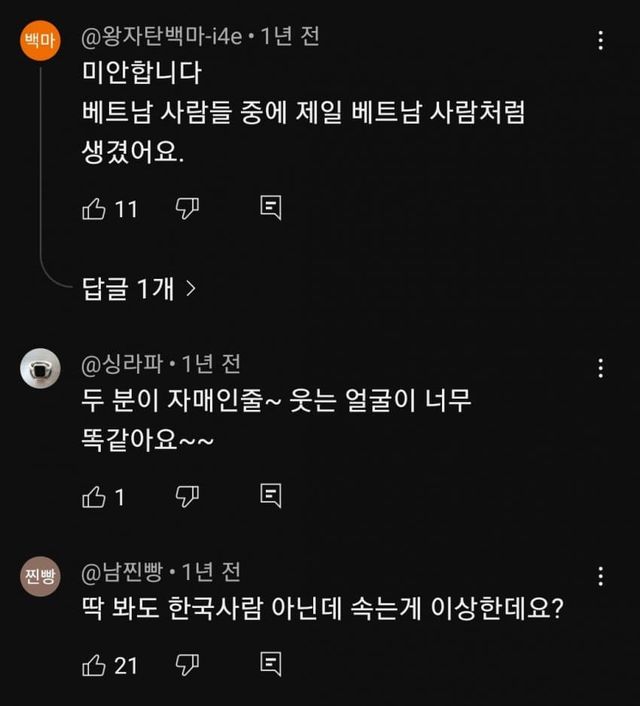Dislike the comment by @왕자탄백마-i4e
The image size is (640, 706).
pos(187,208)
